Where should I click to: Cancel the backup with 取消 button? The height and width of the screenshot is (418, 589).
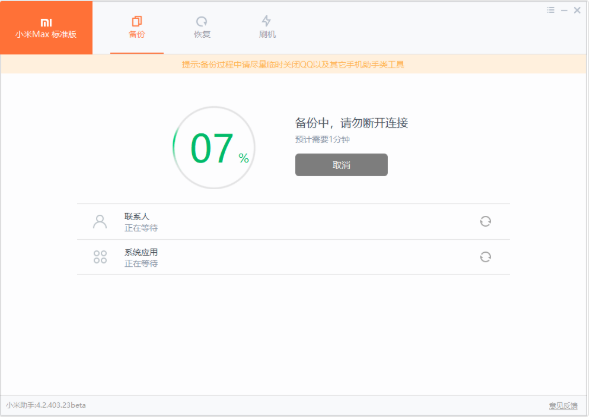(x=341, y=164)
